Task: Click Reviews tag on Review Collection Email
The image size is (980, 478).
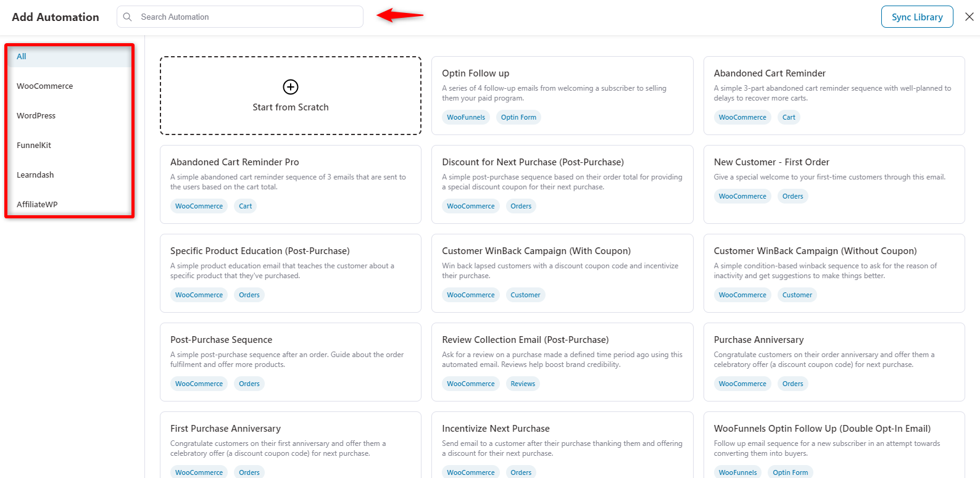Action: (523, 384)
